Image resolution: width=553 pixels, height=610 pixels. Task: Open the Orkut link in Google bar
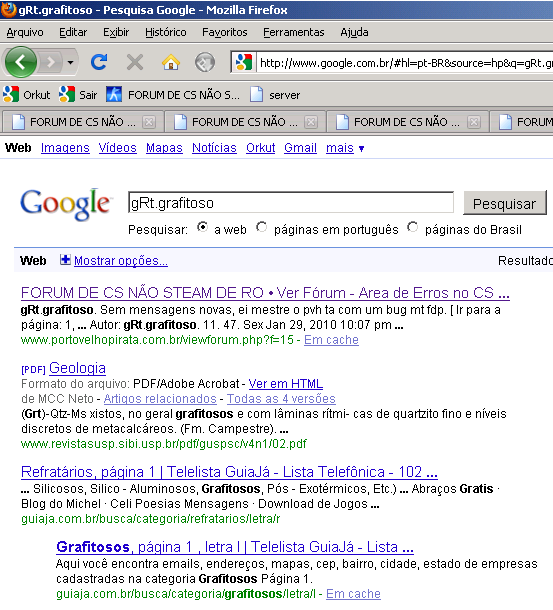click(260, 148)
